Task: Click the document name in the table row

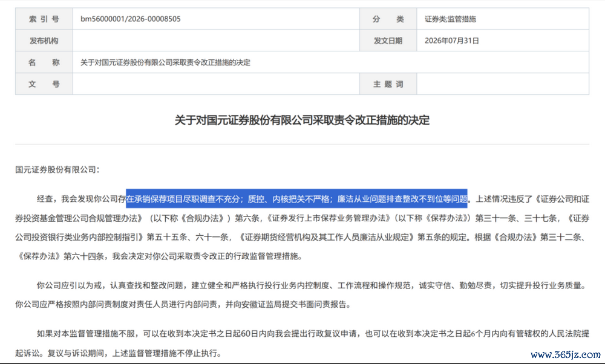Action: [x=165, y=62]
